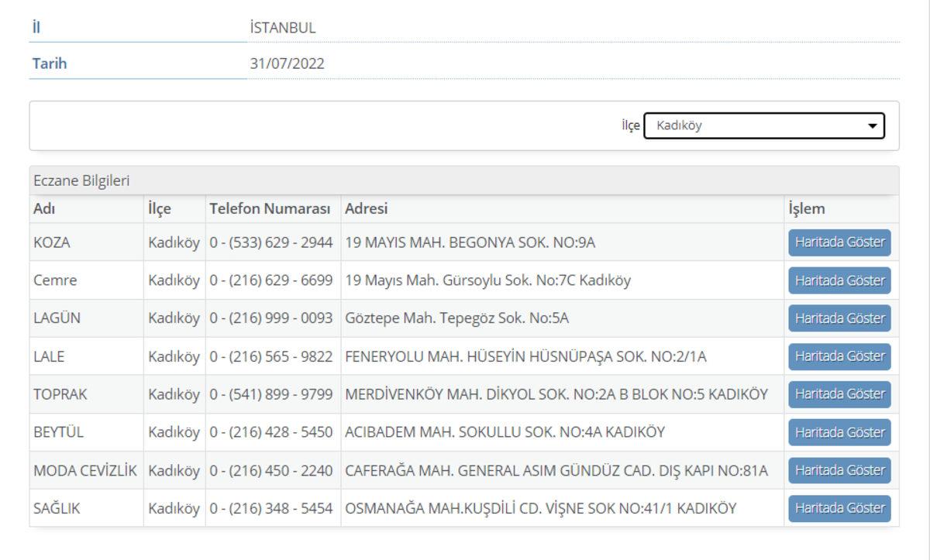Show Cemre pharmacy on the map
The image size is (930, 560).
839,280
